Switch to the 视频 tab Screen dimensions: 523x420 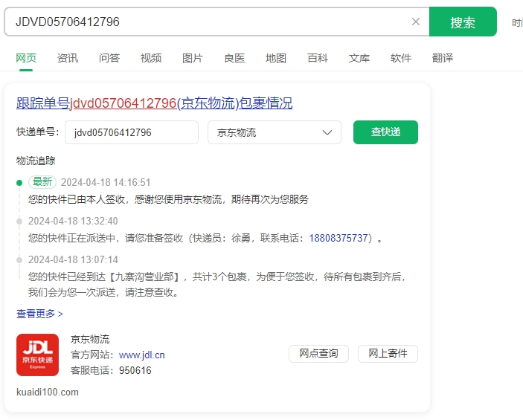(151, 58)
